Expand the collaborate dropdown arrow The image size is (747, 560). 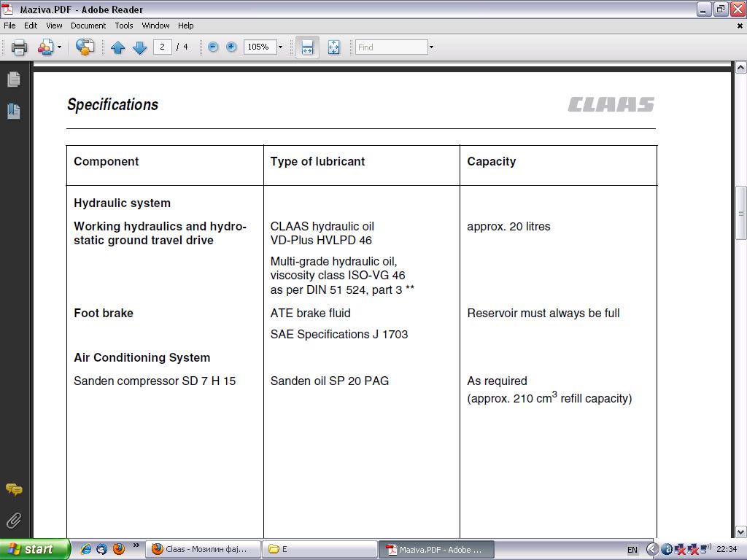pyautogui.click(x=59, y=47)
